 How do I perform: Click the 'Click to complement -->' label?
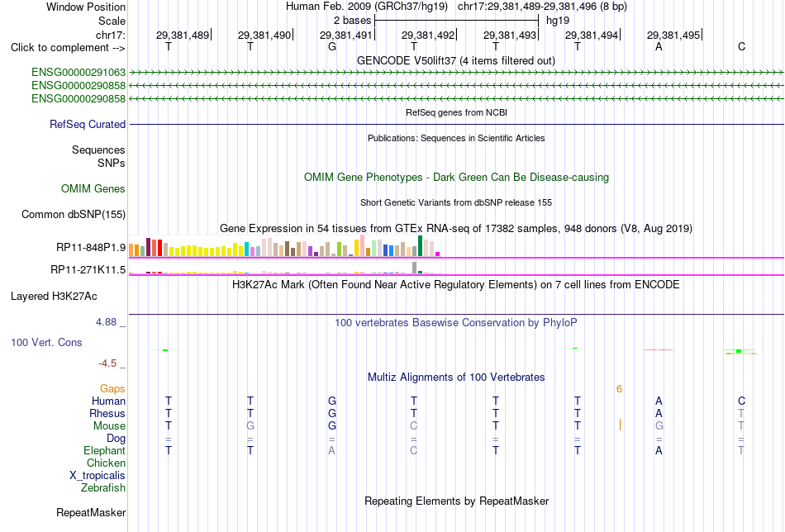[68, 48]
